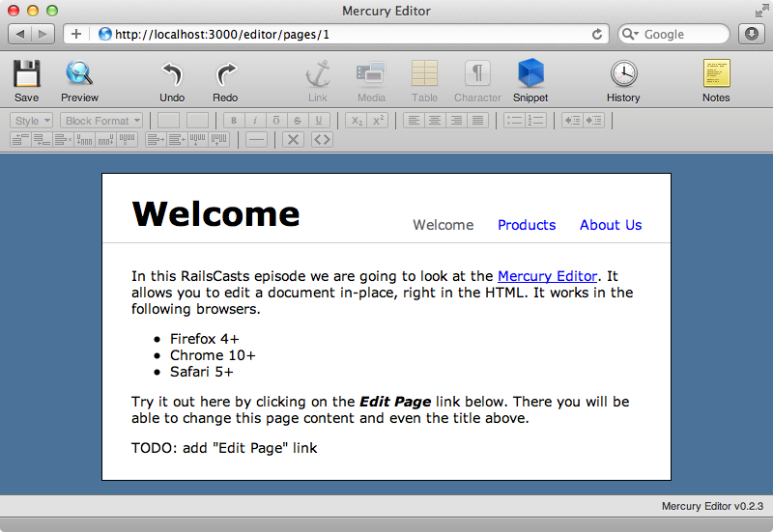Click the color swatch next to Block Format

pos(168,121)
